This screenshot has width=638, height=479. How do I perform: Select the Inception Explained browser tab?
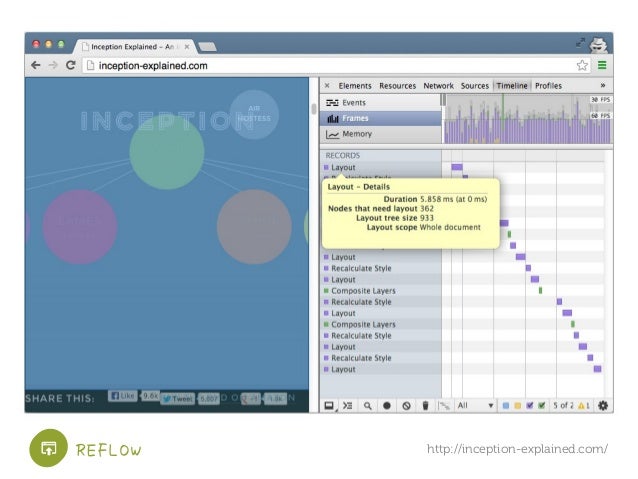coord(132,47)
